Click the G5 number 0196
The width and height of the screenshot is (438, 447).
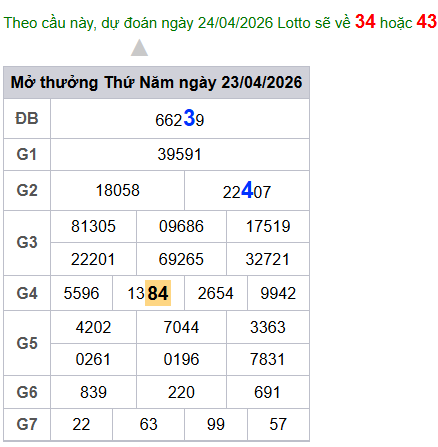[x=181, y=359]
